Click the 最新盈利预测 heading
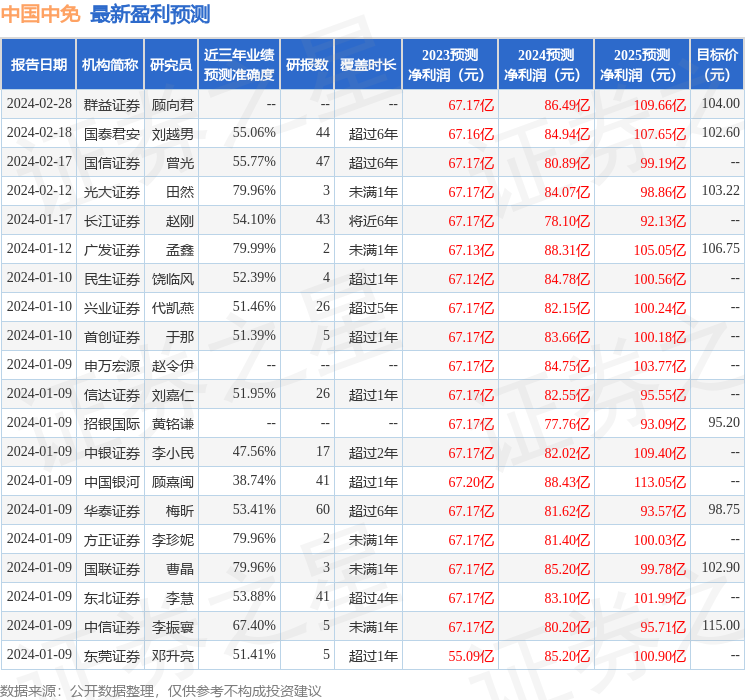 click(x=150, y=14)
